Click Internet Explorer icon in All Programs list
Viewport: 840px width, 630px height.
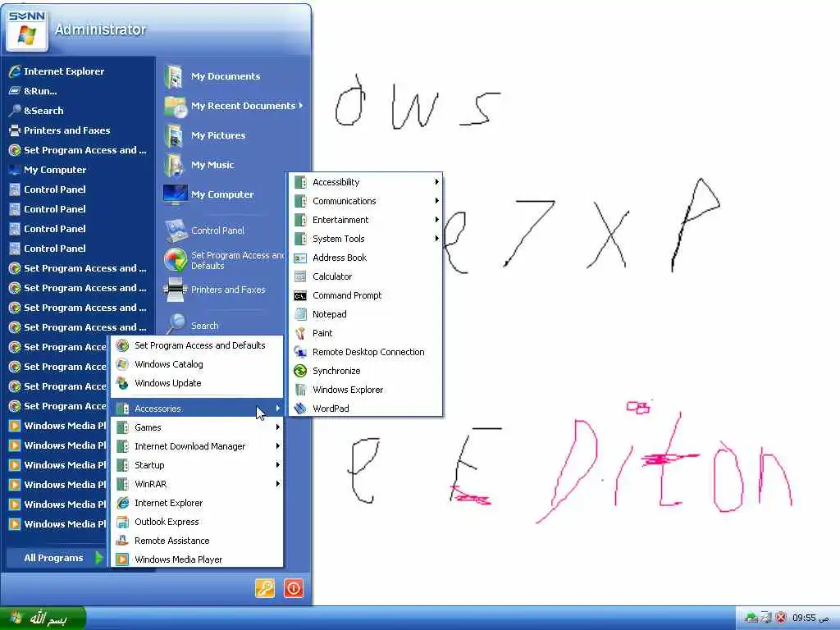coord(123,503)
